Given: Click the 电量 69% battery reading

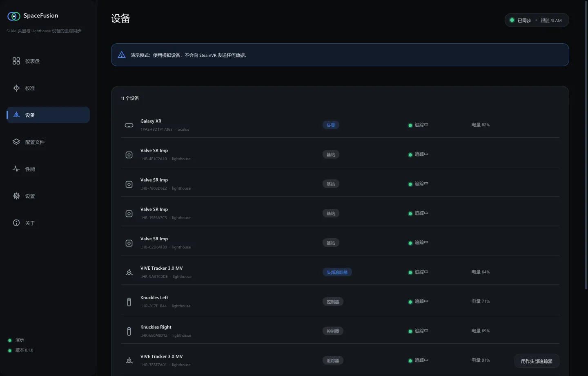Looking at the screenshot, I should click(481, 331).
